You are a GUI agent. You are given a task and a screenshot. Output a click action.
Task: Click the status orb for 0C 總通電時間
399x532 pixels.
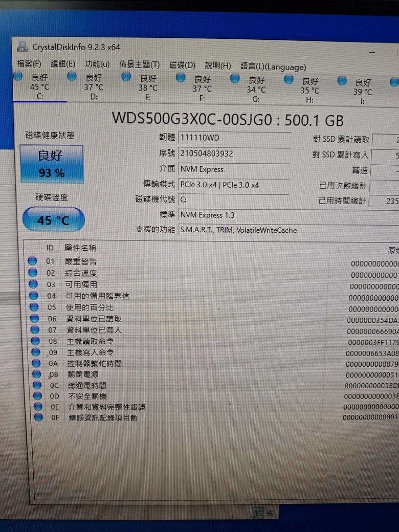tap(37, 385)
